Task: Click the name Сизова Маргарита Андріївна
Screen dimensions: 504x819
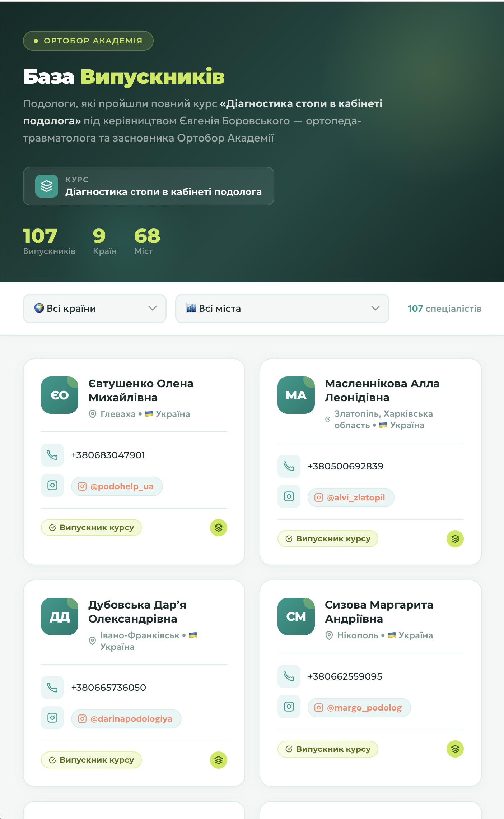Action: coord(379,612)
